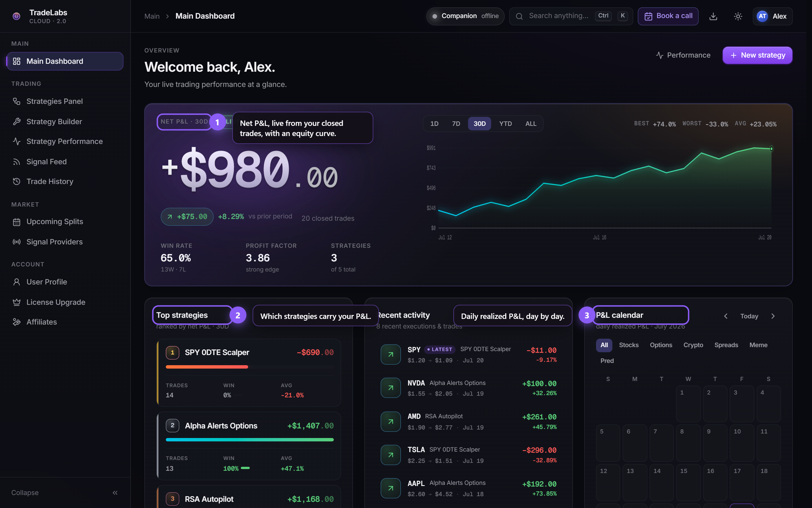
Task: Click the NVDA trade arrow icon
Action: [390, 388]
